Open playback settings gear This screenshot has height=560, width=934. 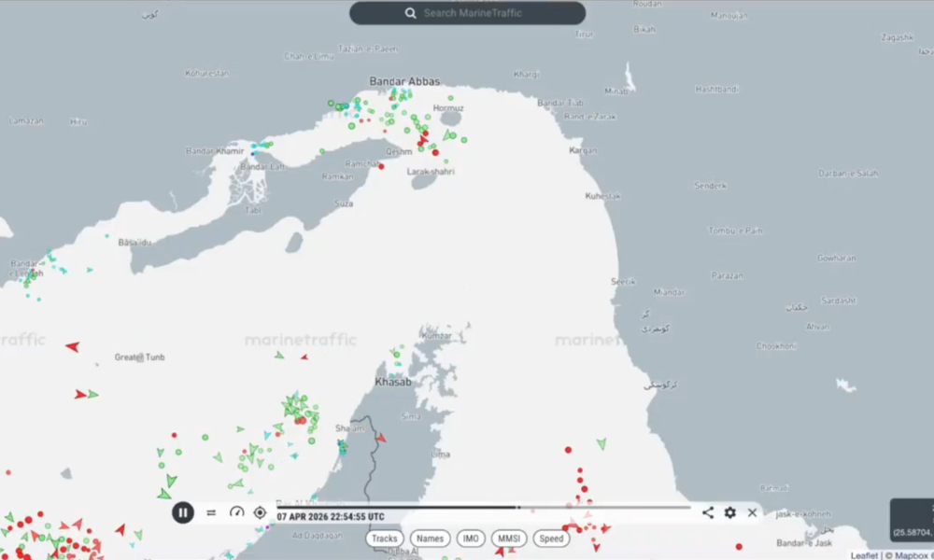pos(730,512)
